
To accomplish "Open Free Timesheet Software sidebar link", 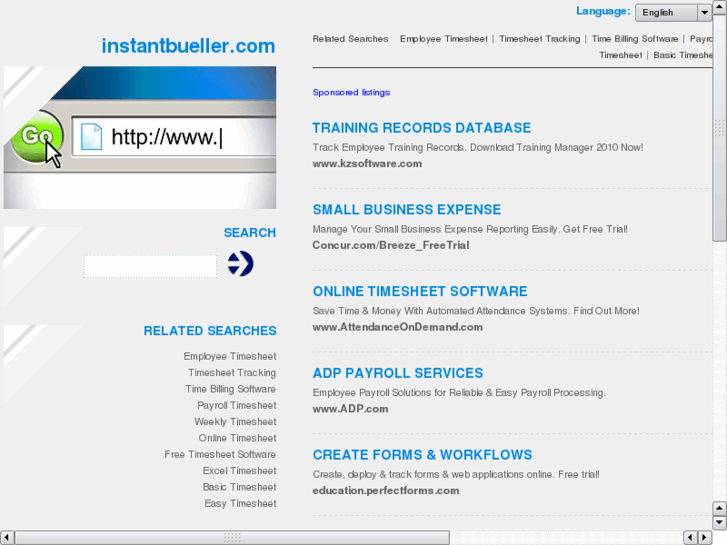I will pyautogui.click(x=220, y=454).
